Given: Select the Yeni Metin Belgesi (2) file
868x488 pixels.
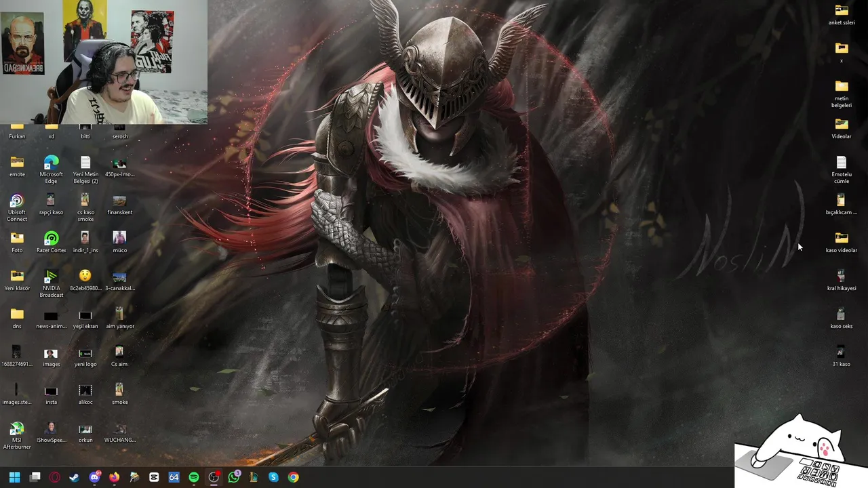Looking at the screenshot, I should click(x=85, y=169).
